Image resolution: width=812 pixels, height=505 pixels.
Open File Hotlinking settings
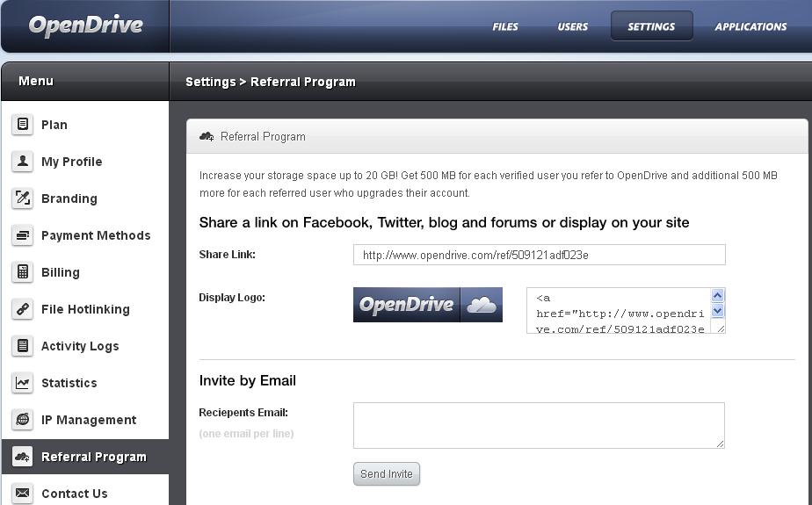click(85, 309)
